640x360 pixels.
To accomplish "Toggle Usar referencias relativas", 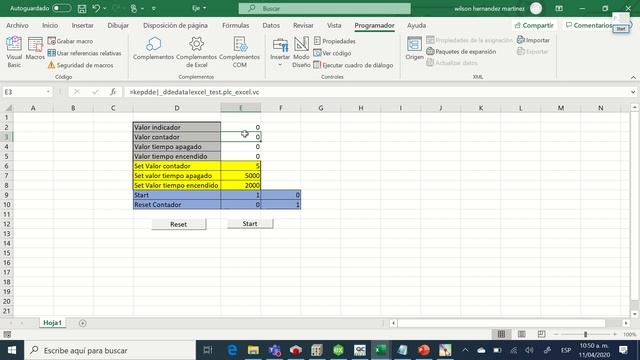I will tap(84, 53).
